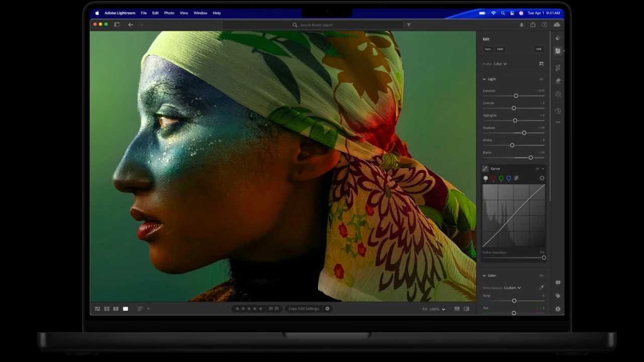Open the Crop and Rotate tool
The image size is (644, 362).
click(x=557, y=68)
